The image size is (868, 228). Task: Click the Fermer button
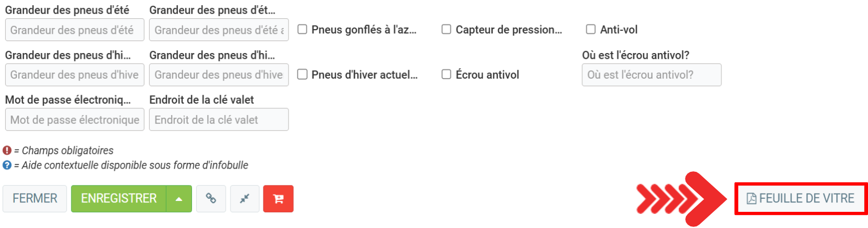(x=35, y=199)
